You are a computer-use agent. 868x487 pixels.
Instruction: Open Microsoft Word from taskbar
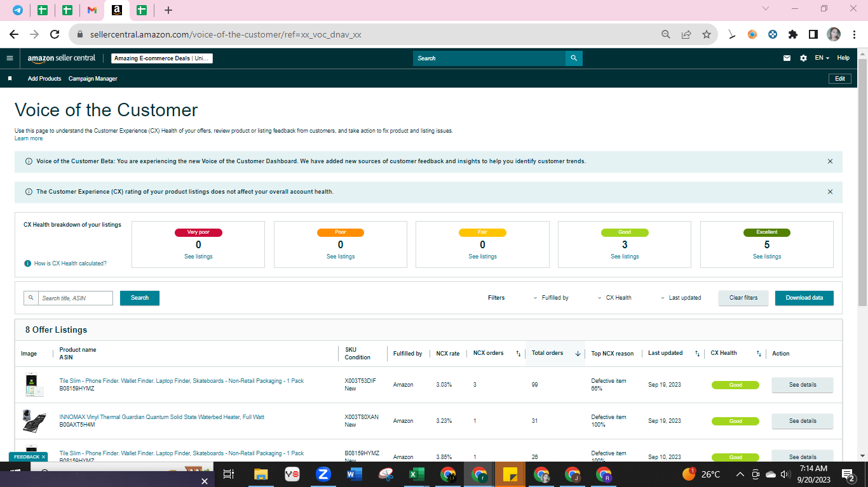[x=354, y=474]
